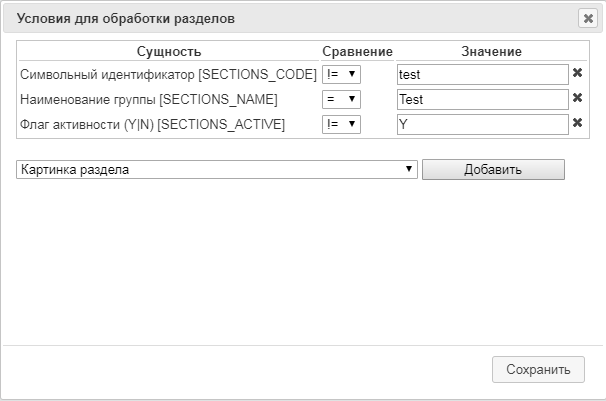The image size is (606, 401).
Task: Open comparison dropdown for SECTIONS_ACTIVE
Action: pyautogui.click(x=341, y=124)
